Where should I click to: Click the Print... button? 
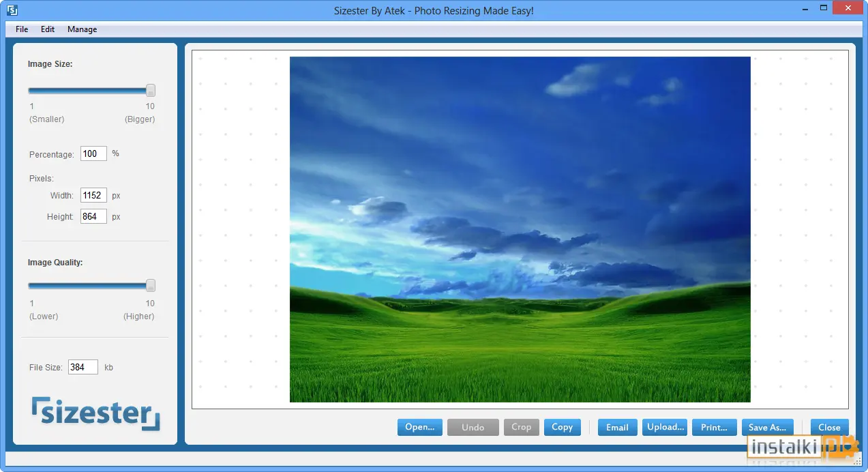tap(715, 427)
